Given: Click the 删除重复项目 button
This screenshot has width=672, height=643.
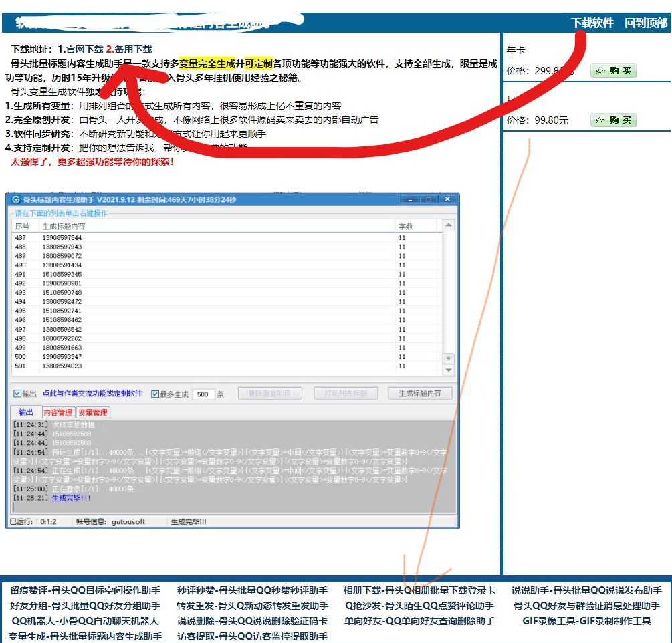Looking at the screenshot, I should (269, 393).
